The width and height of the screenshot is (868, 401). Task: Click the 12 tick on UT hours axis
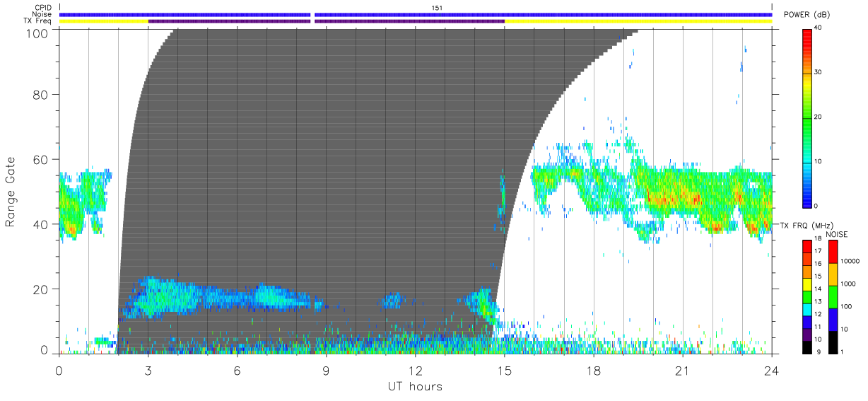pyautogui.click(x=415, y=371)
